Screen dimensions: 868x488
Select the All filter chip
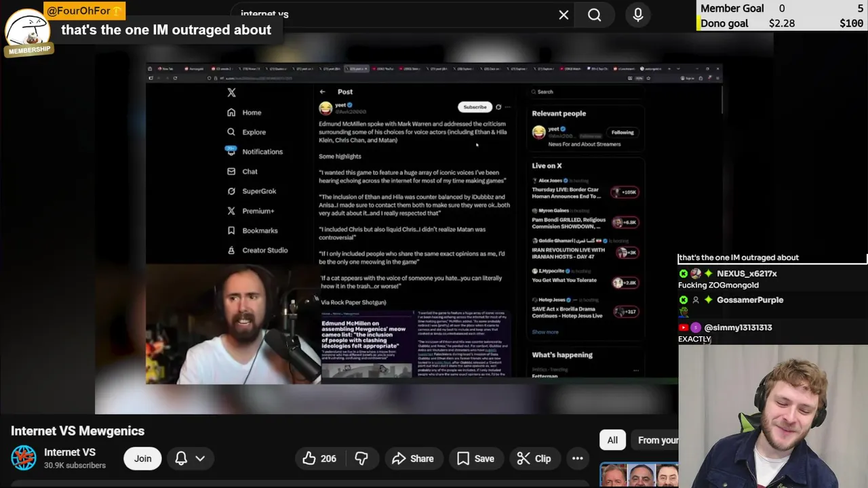coord(612,440)
